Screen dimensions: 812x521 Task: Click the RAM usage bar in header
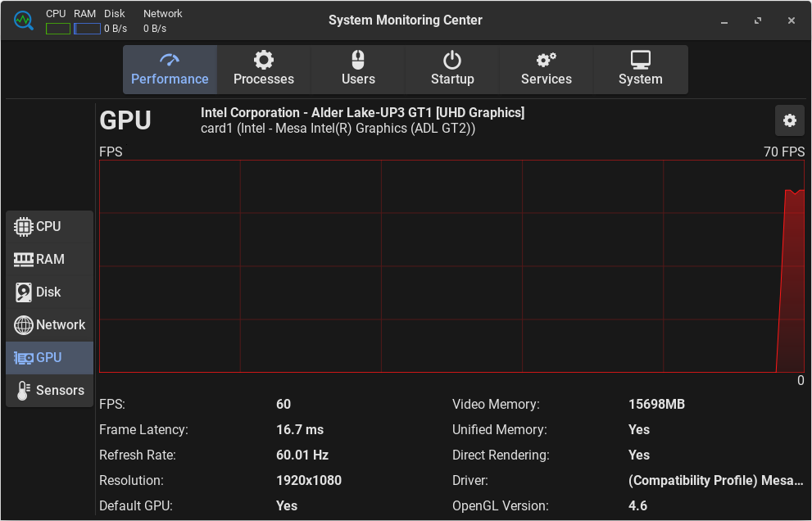(87, 29)
